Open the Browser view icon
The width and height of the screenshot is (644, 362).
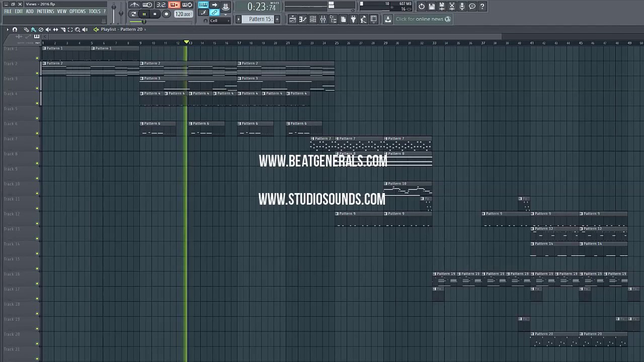click(333, 19)
